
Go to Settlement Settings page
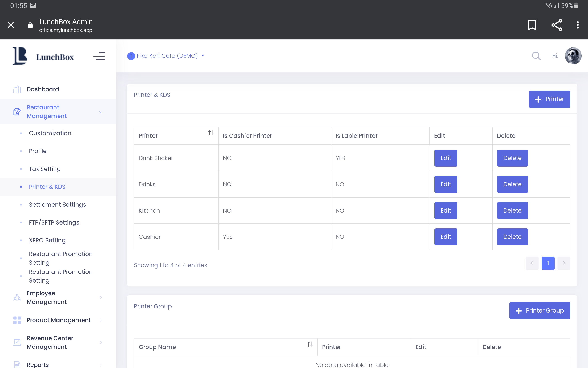tap(57, 204)
